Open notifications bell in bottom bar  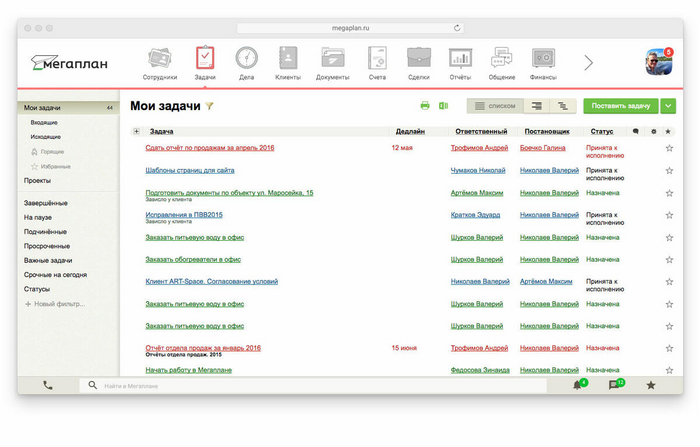[577, 385]
